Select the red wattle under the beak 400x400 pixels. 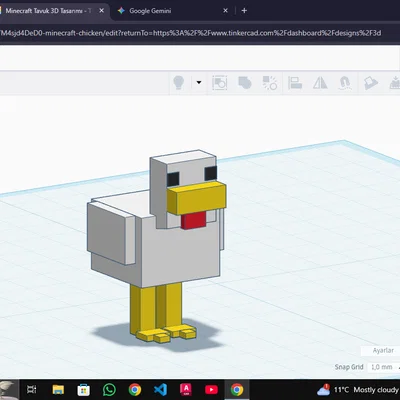tap(193, 221)
